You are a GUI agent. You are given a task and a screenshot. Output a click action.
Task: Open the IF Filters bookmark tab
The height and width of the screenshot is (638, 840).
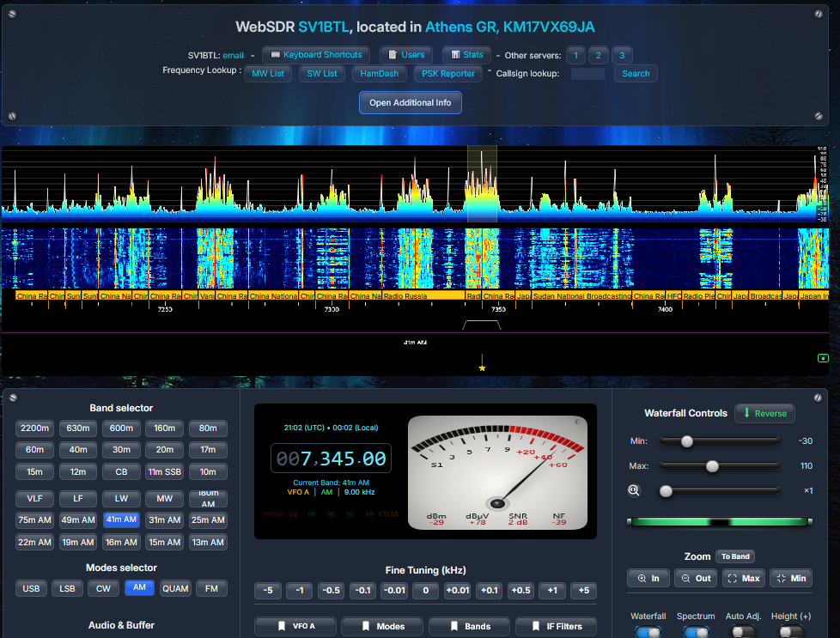556,626
